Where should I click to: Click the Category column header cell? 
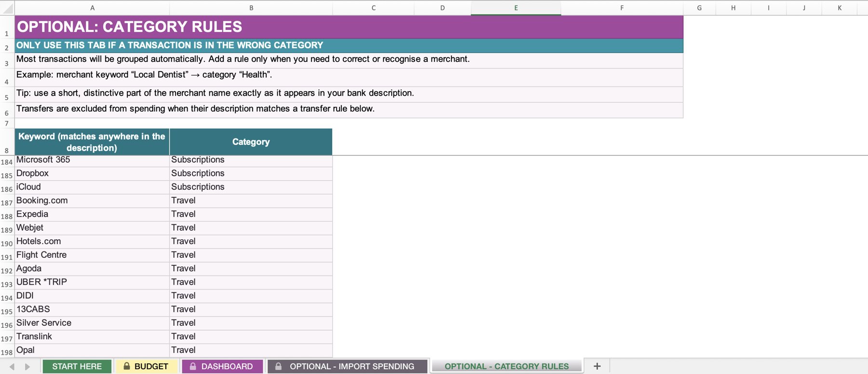pos(251,142)
